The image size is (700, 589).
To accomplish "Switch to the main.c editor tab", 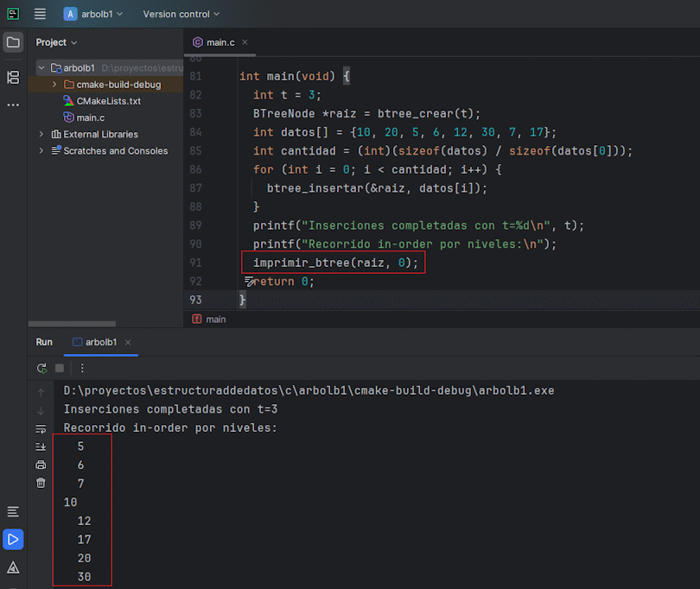I will [219, 42].
